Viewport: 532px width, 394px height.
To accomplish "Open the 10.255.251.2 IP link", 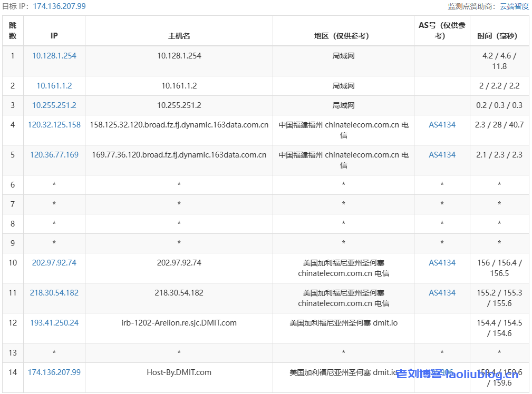I will point(54,105).
